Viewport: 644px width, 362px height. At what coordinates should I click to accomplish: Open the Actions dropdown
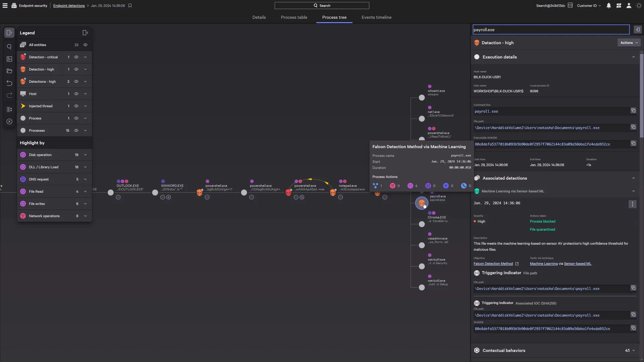(x=629, y=43)
